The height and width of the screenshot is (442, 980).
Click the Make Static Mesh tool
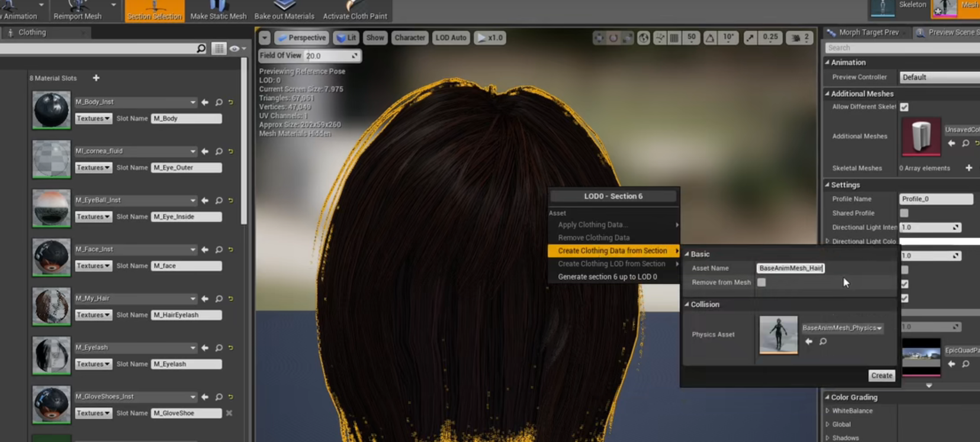click(x=218, y=11)
